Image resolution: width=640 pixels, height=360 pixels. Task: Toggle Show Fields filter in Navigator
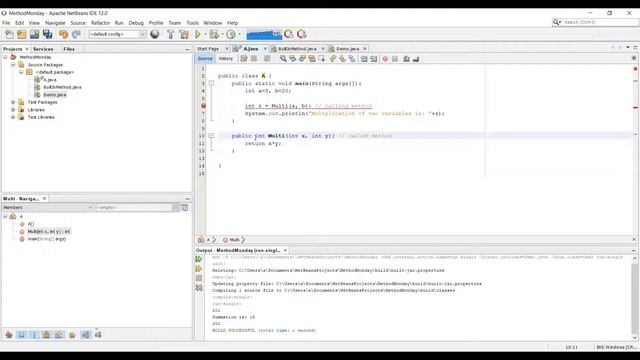click(22, 335)
